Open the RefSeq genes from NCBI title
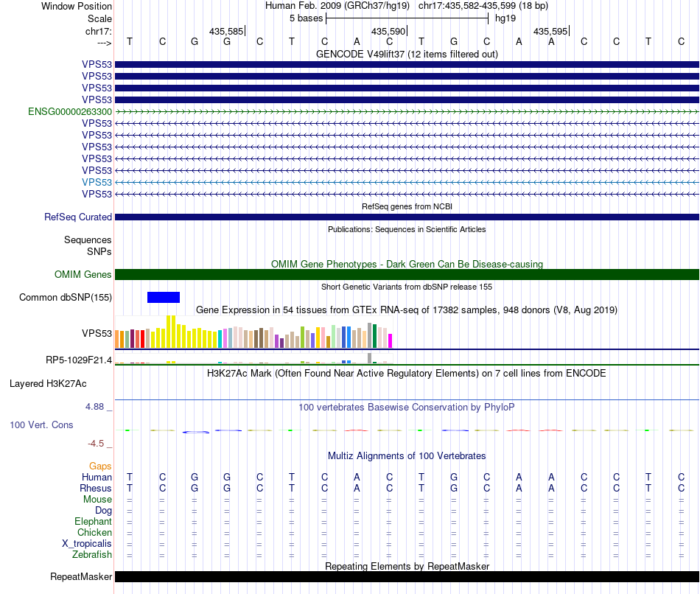Image resolution: width=700 pixels, height=594 pixels. (407, 207)
